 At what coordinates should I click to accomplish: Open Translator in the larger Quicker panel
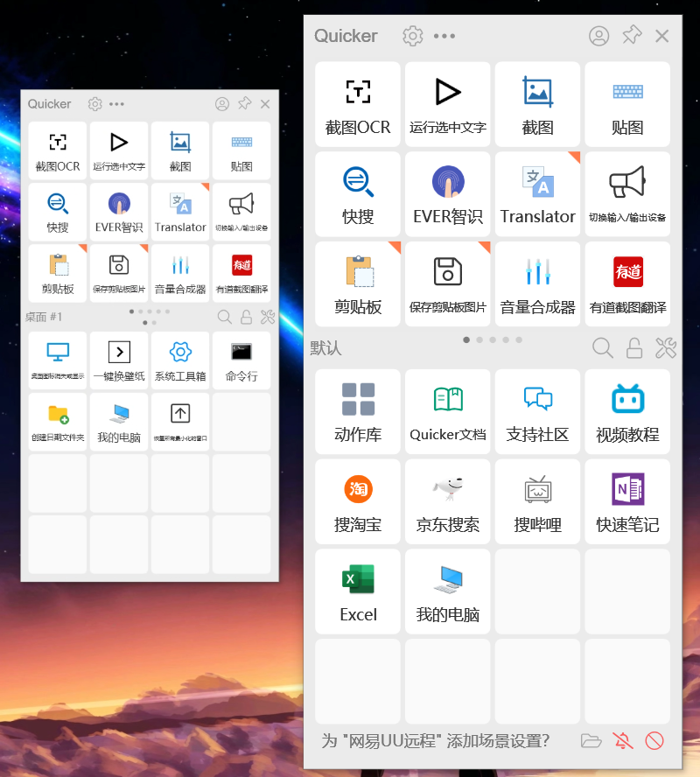point(537,194)
